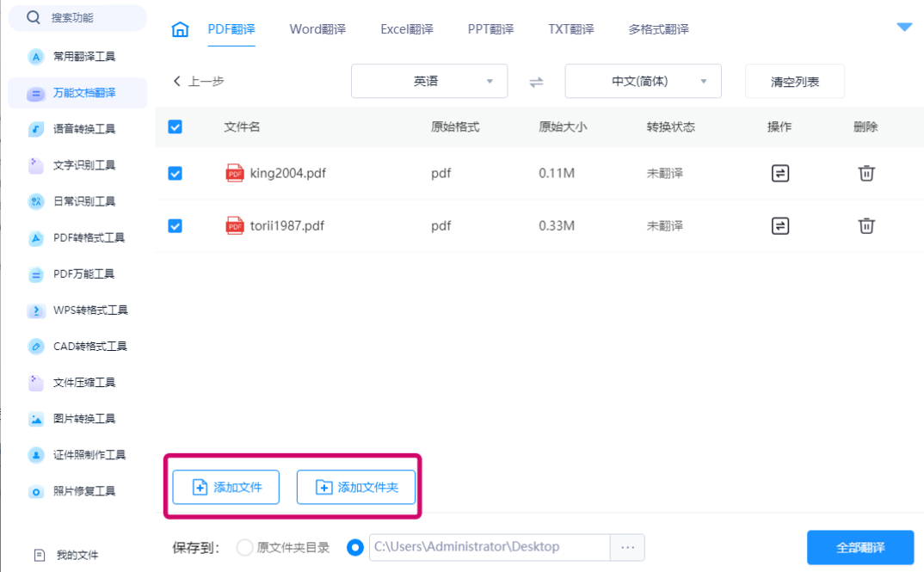Click 添加文件 button
The height and width of the screenshot is (572, 924).
pos(225,487)
